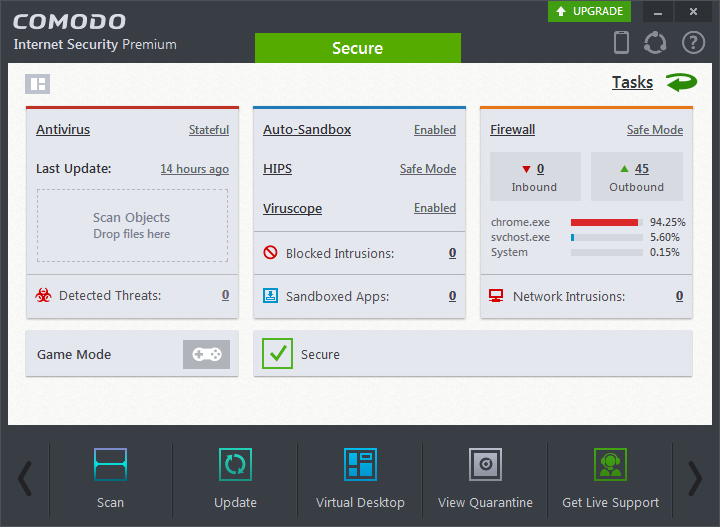Open the Help question mark icon
Viewport: 720px width, 527px height.
pos(693,43)
